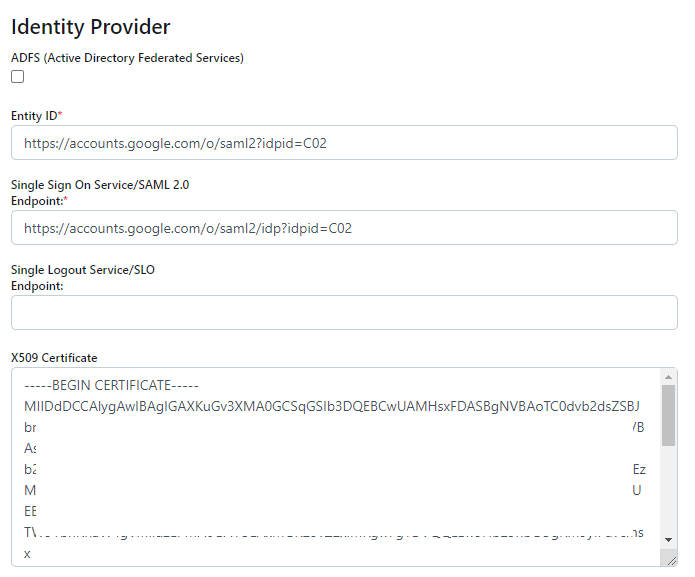Place the cursor on the BEGIN CERTIFICATE line

pyautogui.click(x=111, y=386)
